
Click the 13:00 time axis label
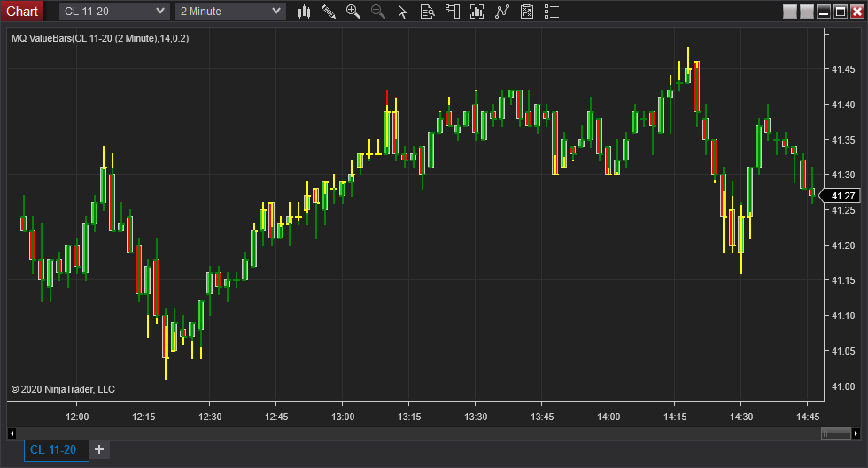pyautogui.click(x=343, y=417)
